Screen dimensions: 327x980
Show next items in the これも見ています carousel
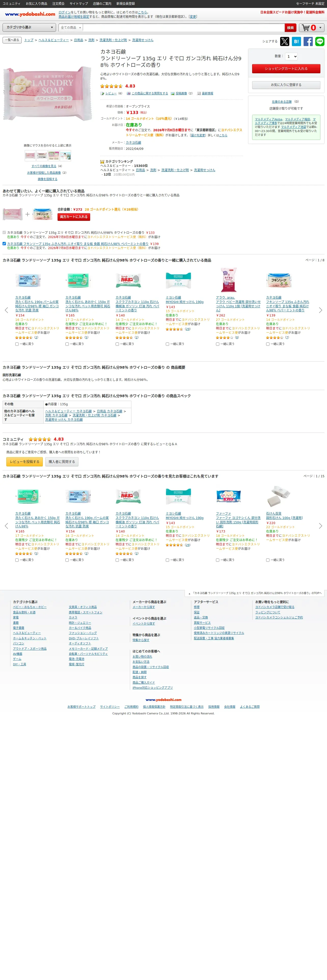321,526
